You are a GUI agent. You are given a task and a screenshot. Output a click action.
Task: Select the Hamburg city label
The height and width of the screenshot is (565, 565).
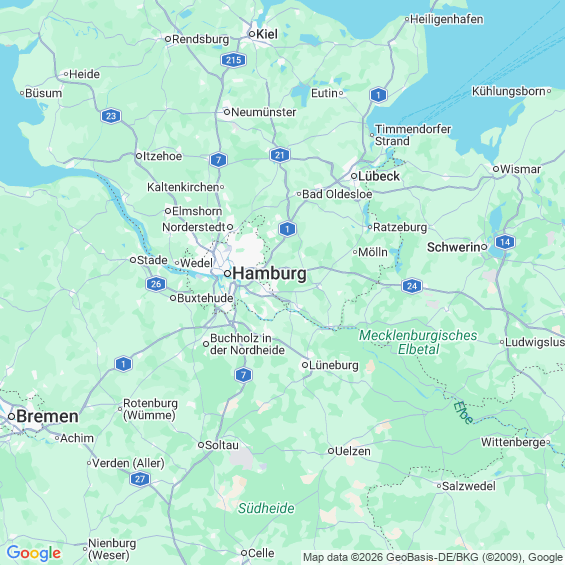[270, 273]
